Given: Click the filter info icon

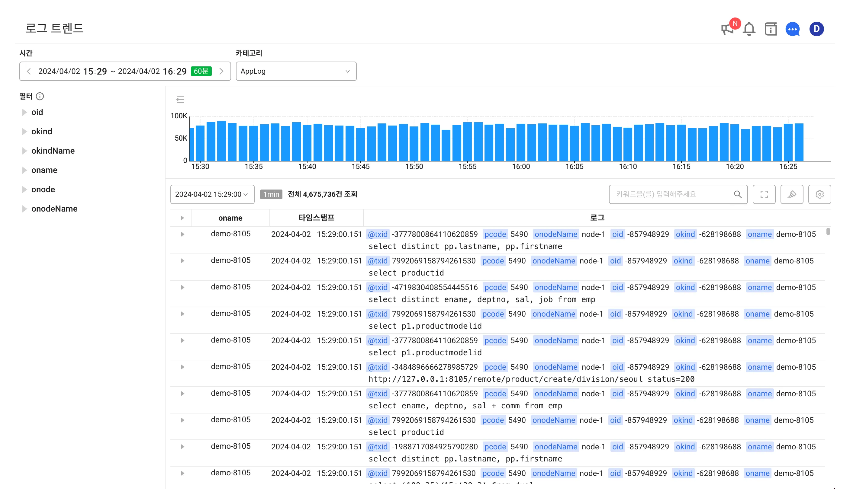Looking at the screenshot, I should pos(40,97).
